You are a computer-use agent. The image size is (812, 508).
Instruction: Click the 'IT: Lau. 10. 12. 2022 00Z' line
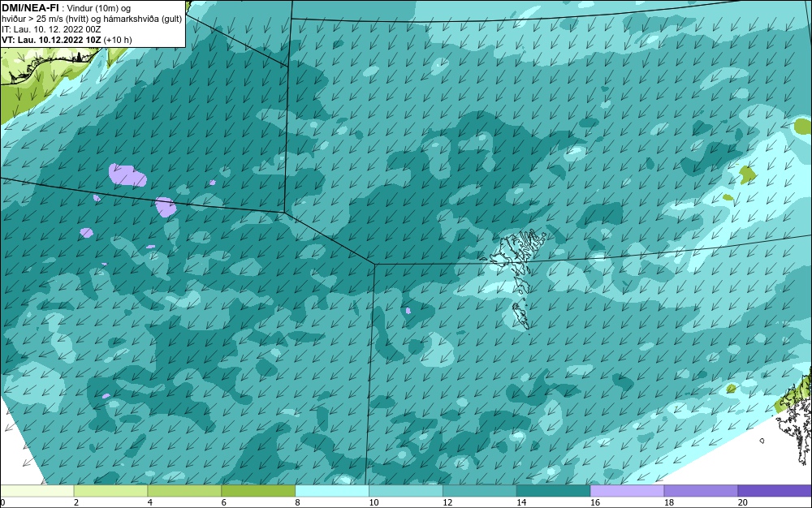click(x=51, y=29)
